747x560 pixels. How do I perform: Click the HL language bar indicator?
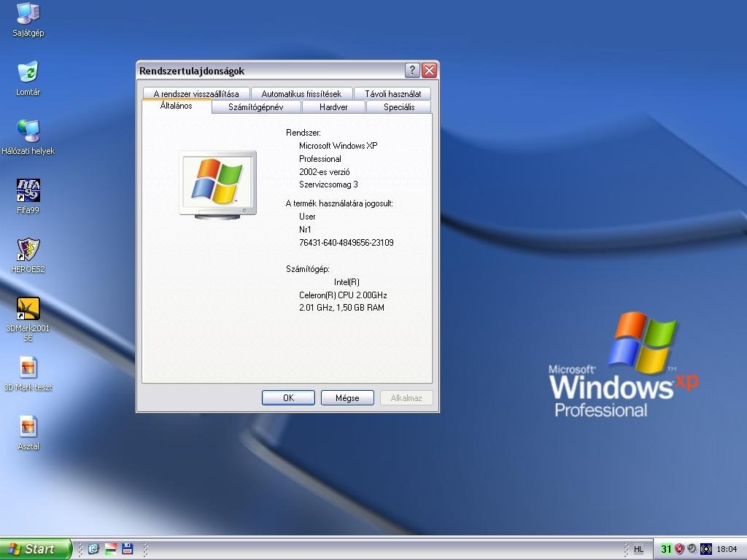[639, 550]
